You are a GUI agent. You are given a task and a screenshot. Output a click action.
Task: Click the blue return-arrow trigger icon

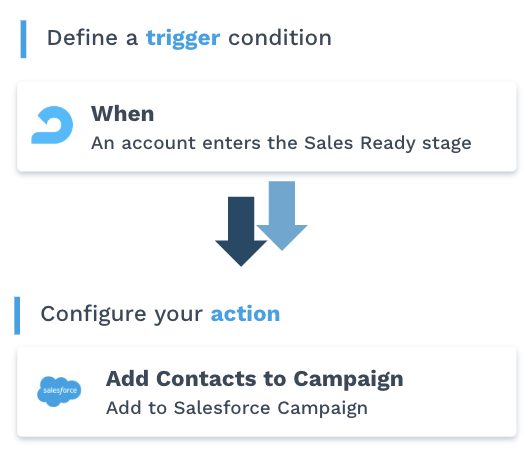pos(52,125)
